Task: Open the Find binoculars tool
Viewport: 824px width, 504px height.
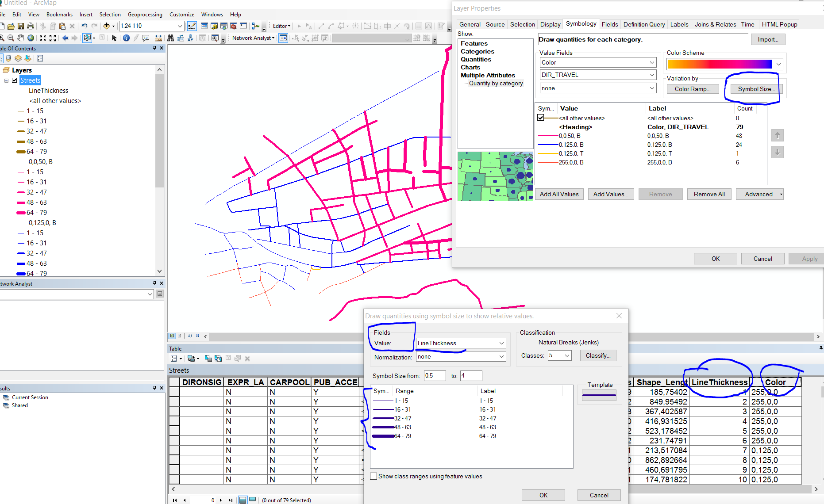Action: [x=170, y=38]
